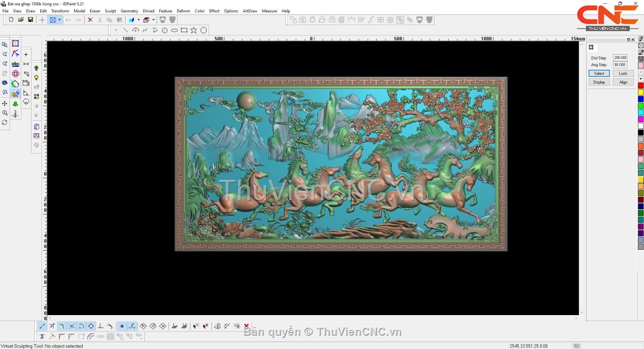Image resolution: width=644 pixels, height=349 pixels.
Task: Expand the view mode dropdown arrow
Action: pyautogui.click(x=60, y=20)
